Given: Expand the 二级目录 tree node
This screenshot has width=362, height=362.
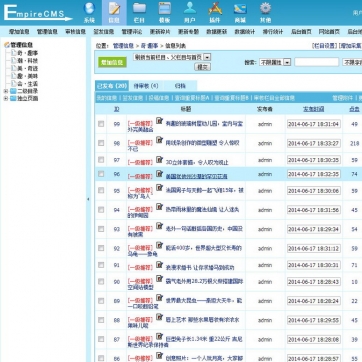Looking at the screenshot, I should [x=6, y=91].
